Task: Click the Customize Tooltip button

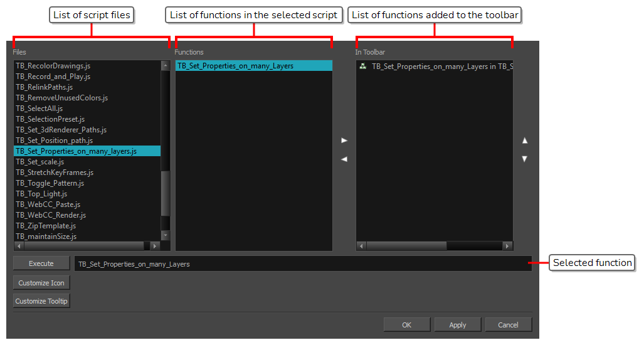Action: click(x=41, y=301)
